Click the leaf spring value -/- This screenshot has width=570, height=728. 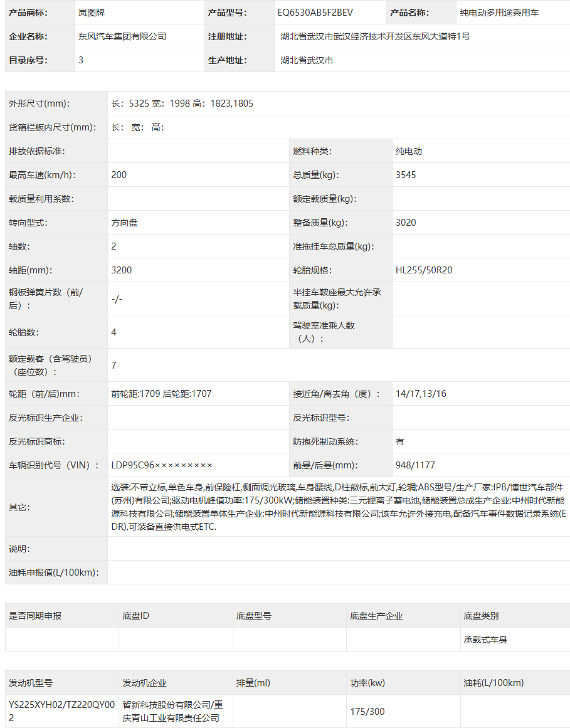pyautogui.click(x=117, y=298)
